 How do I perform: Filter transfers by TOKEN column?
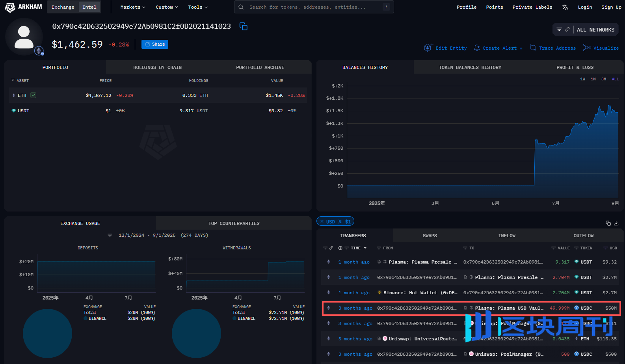click(x=576, y=248)
